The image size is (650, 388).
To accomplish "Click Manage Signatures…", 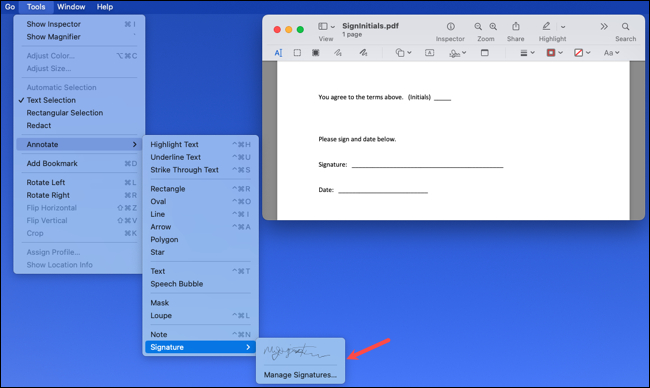I will [300, 375].
